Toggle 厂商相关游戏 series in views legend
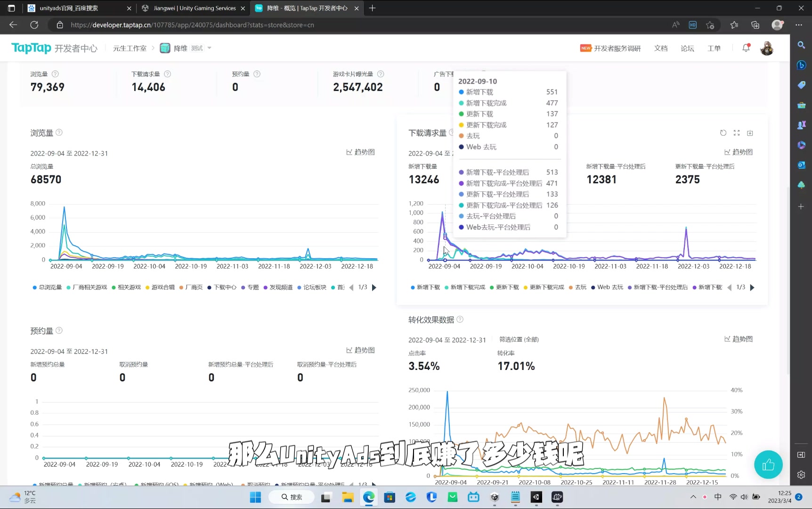The image size is (812, 509). (x=87, y=287)
